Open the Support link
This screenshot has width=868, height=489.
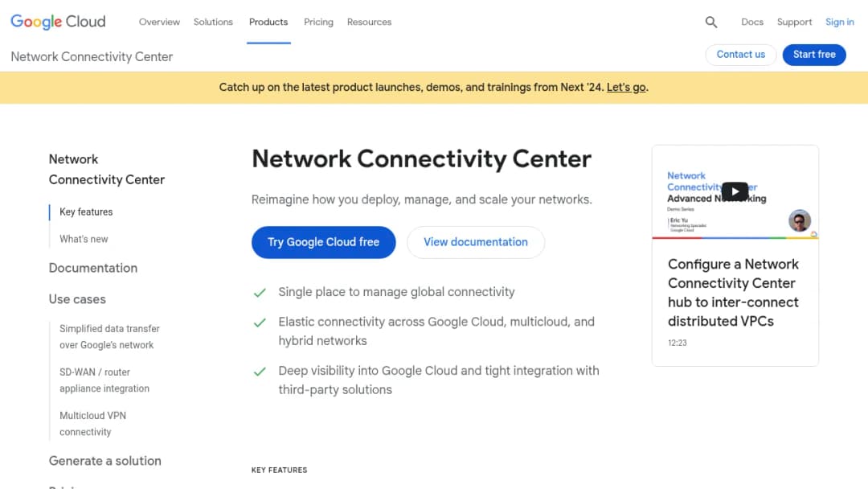(x=794, y=23)
